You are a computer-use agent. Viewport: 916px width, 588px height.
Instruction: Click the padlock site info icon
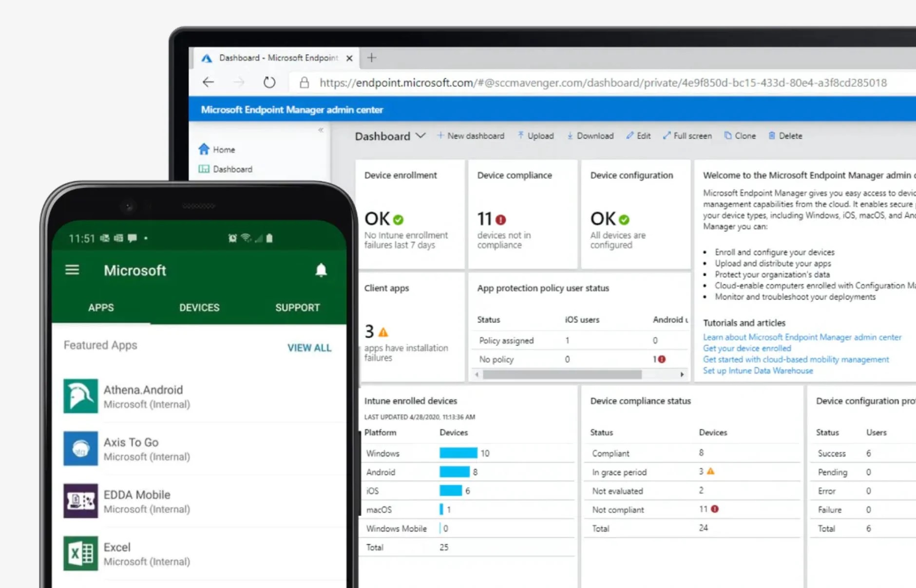tap(304, 82)
